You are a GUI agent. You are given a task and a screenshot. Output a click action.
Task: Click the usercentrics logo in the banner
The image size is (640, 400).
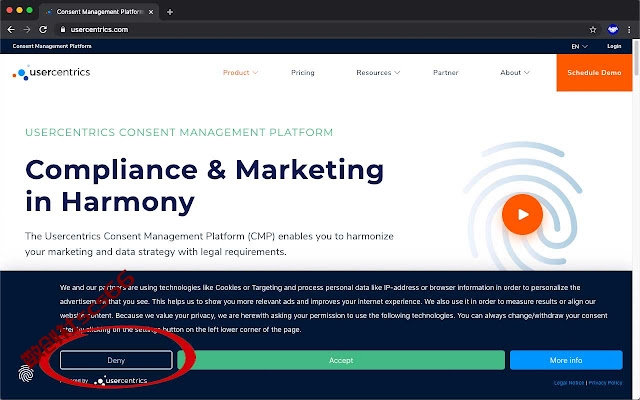[x=120, y=381]
